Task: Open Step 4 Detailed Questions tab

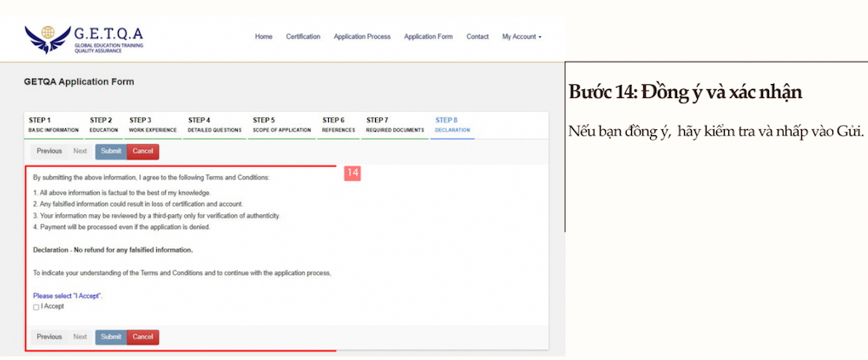Action: click(x=214, y=125)
